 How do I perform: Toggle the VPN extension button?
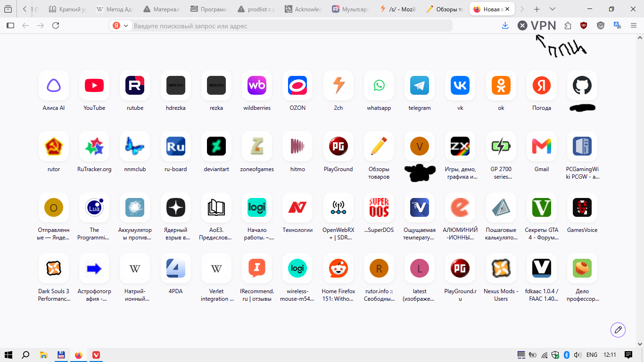[x=537, y=25]
